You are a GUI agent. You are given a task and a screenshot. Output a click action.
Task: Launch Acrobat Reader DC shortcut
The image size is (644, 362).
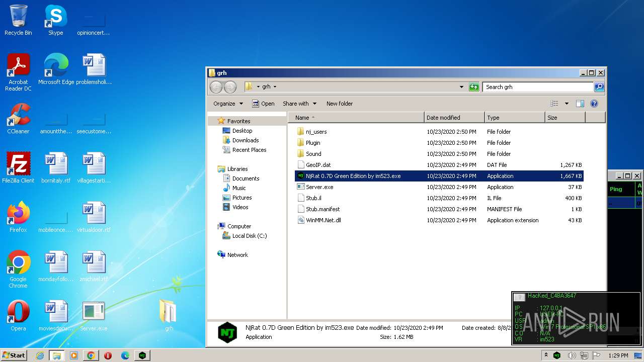click(x=18, y=72)
